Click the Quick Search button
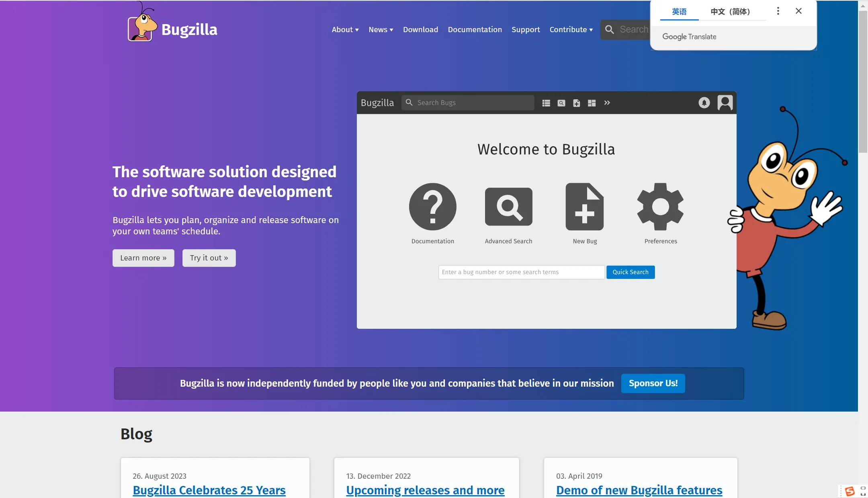 coord(630,272)
